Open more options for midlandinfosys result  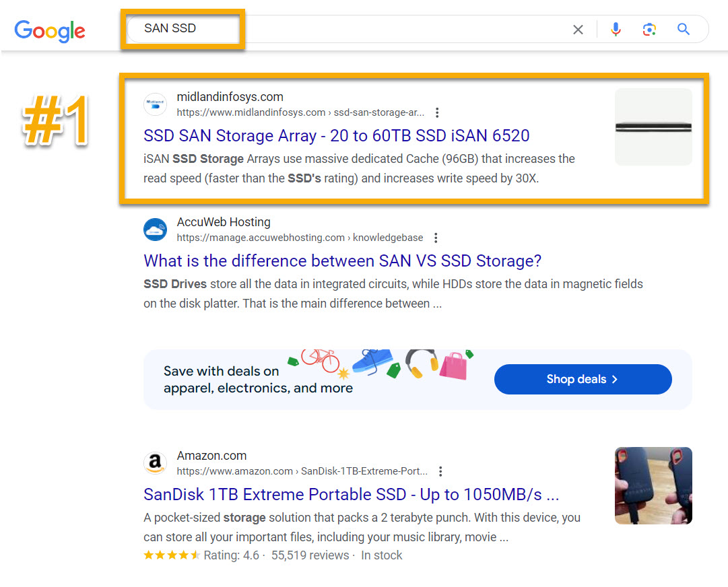pos(438,112)
